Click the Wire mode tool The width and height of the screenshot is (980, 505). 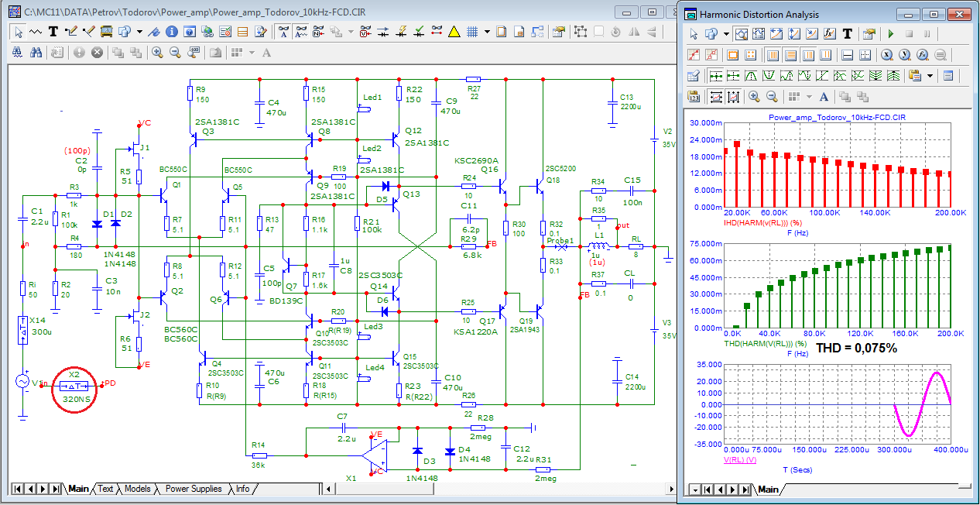71,32
